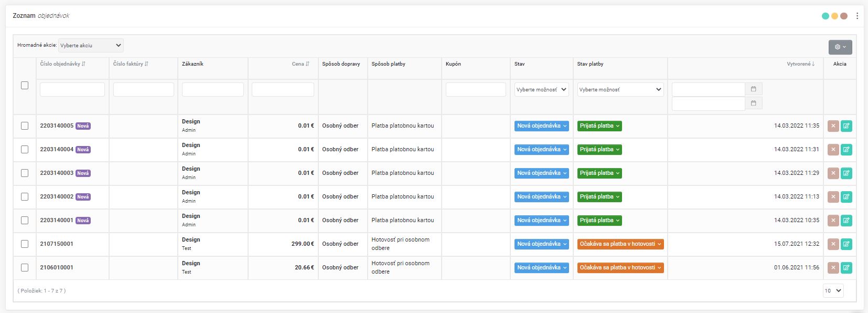Select checkbox for order 2107150001
The height and width of the screenshot is (313, 868).
[x=25, y=244]
